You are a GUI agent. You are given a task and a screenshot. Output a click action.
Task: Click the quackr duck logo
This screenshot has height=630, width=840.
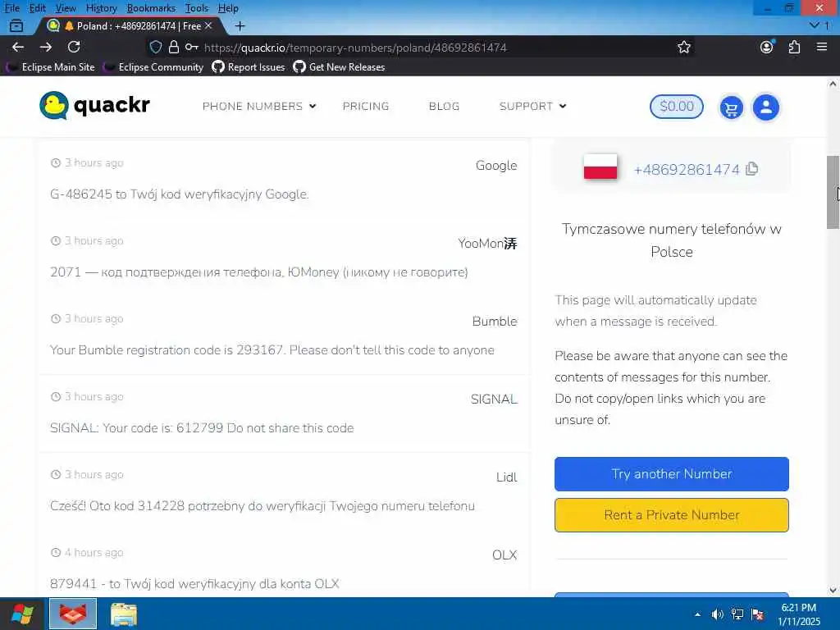95,106
